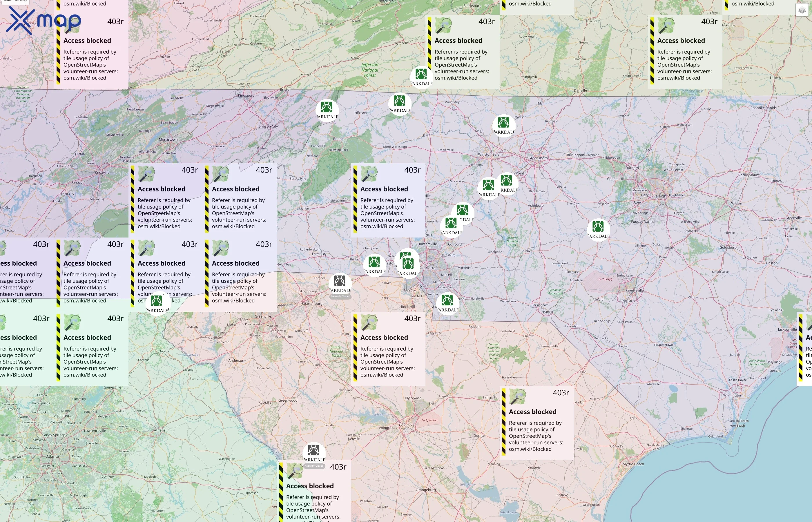Click the Roanoke Rapids label
This screenshot has height=522, width=812.
[x=763, y=108]
